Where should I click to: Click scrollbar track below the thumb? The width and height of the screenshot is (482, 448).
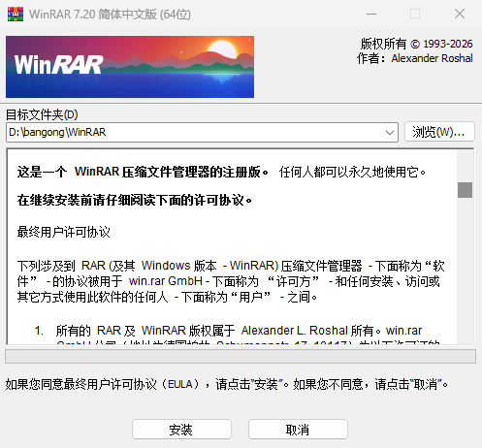click(465, 271)
